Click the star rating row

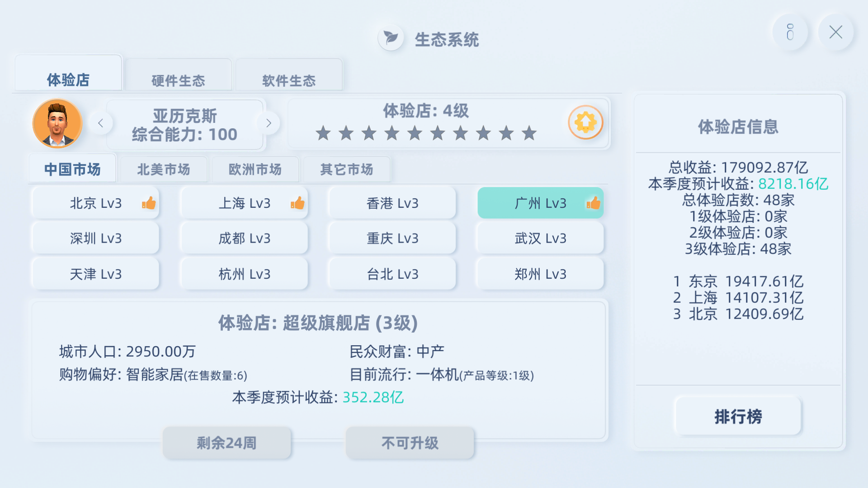pyautogui.click(x=426, y=133)
